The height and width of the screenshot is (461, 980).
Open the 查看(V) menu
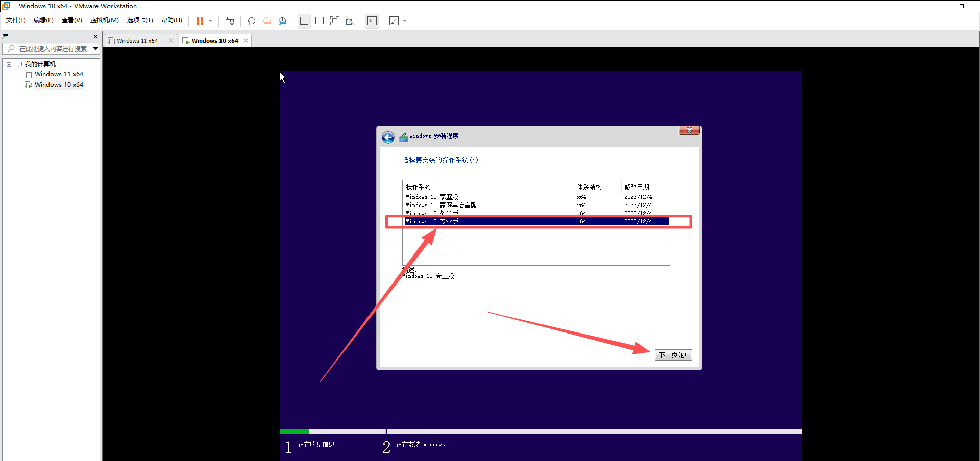[71, 20]
